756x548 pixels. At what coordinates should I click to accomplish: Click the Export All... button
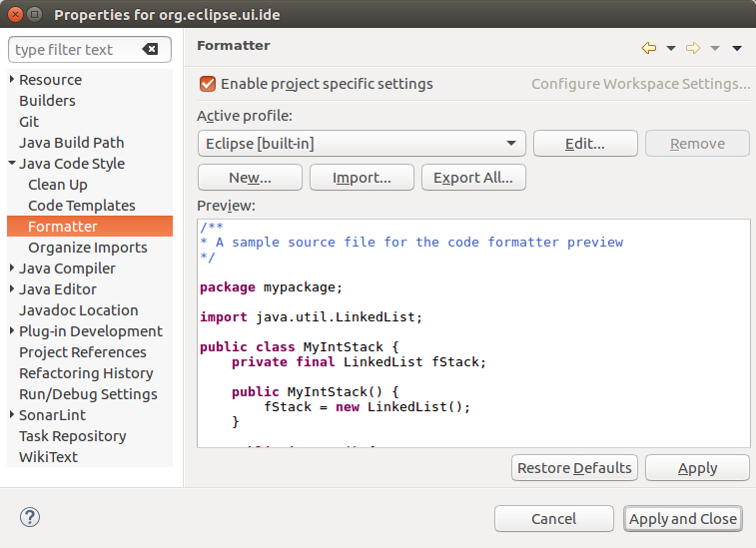[x=473, y=178]
